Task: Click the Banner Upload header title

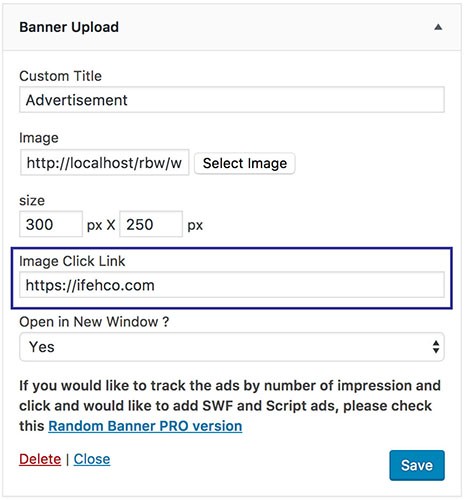Action: 69,27
